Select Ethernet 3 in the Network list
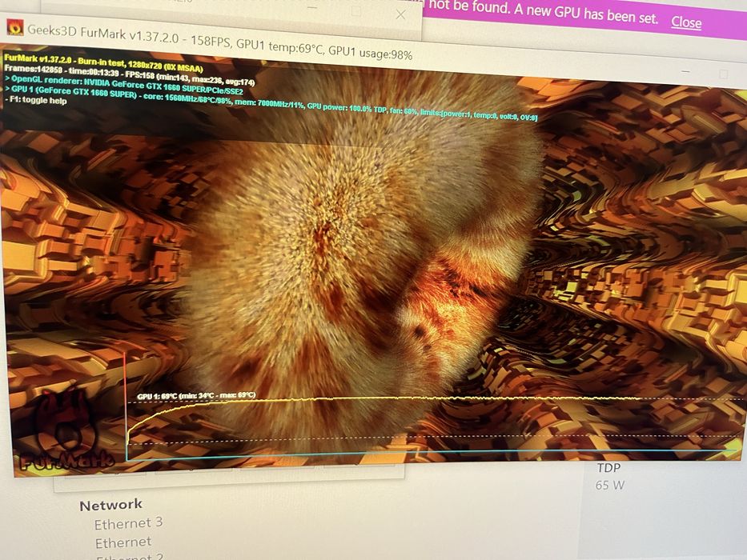The height and width of the screenshot is (560, 747). 129,523
